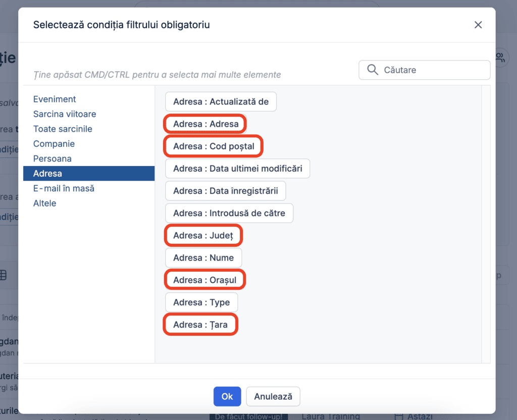The image size is (517, 420).
Task: Open the E-mail în masă category
Action: tap(64, 188)
